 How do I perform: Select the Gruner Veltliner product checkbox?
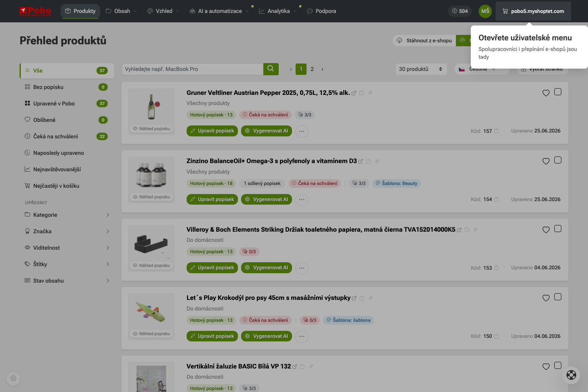coord(558,92)
